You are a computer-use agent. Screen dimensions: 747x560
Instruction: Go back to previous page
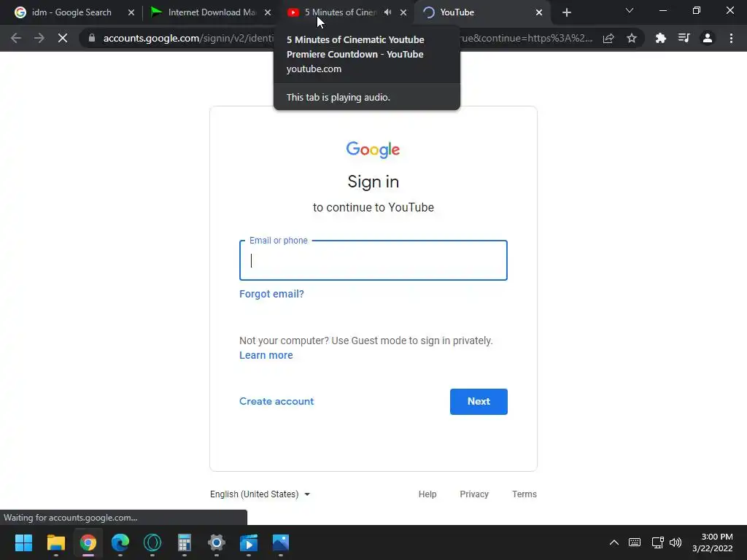(16, 38)
